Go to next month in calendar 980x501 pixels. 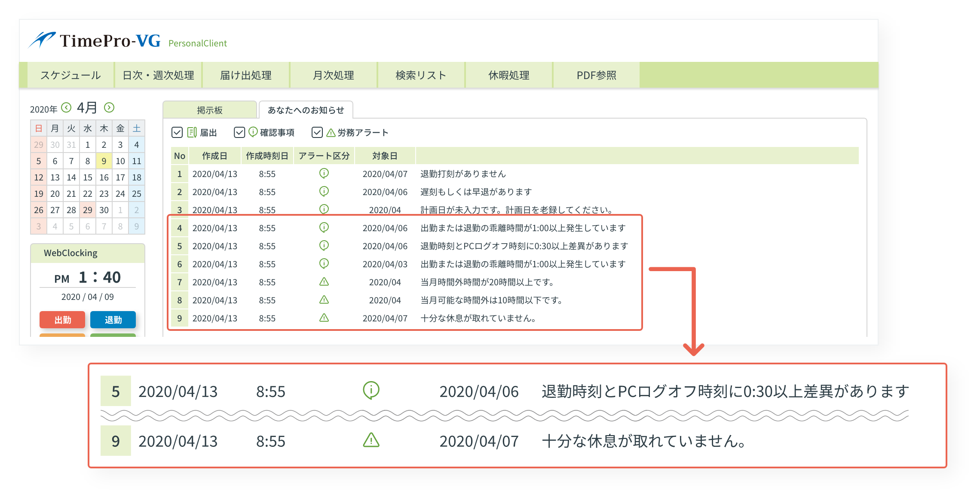[x=109, y=107]
